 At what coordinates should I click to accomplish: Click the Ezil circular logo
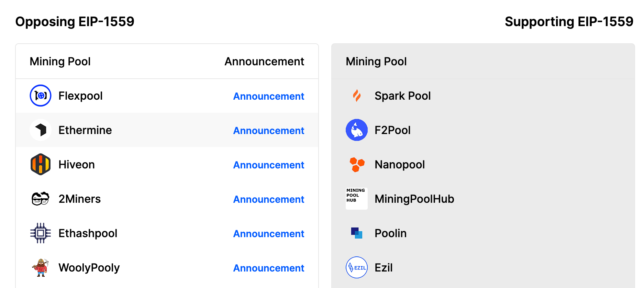[x=357, y=267]
